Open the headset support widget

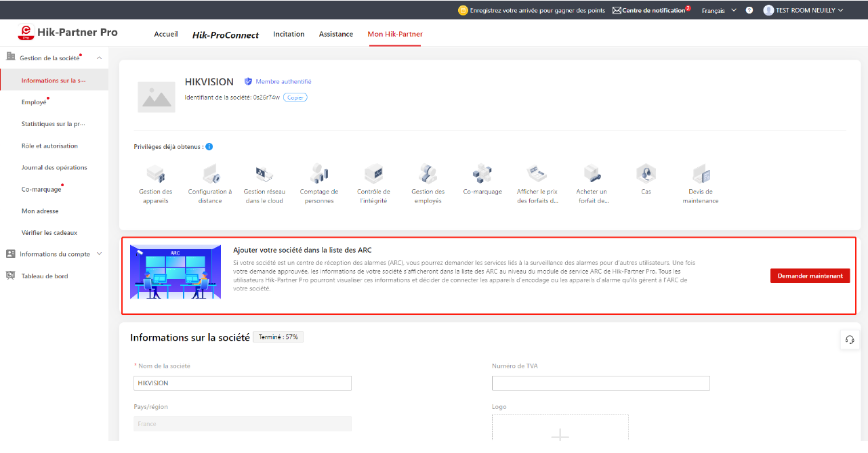(850, 340)
